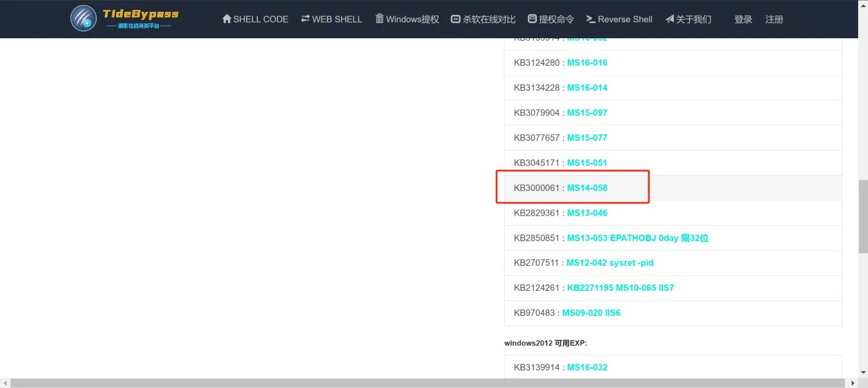Select the KB2124261 text
Screen dimensions: 868x388
(x=537, y=288)
